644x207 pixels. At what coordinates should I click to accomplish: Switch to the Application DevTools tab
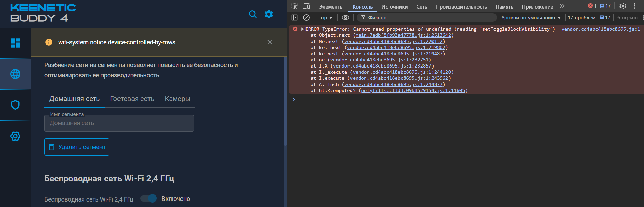537,6
